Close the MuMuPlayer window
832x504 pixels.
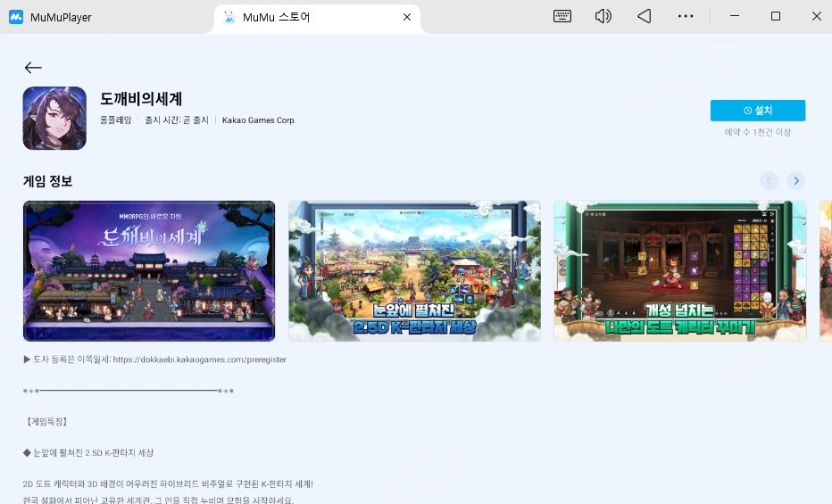pyautogui.click(x=817, y=16)
